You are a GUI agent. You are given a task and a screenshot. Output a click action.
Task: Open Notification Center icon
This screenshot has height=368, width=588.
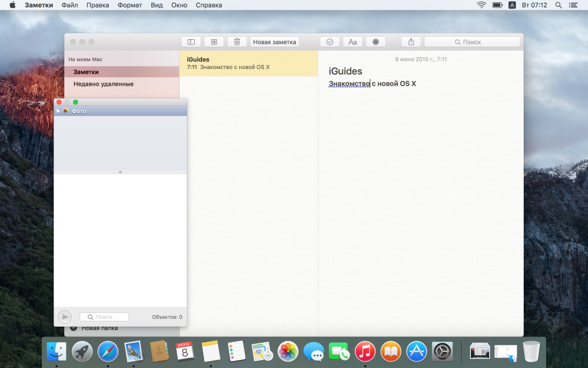pyautogui.click(x=573, y=5)
